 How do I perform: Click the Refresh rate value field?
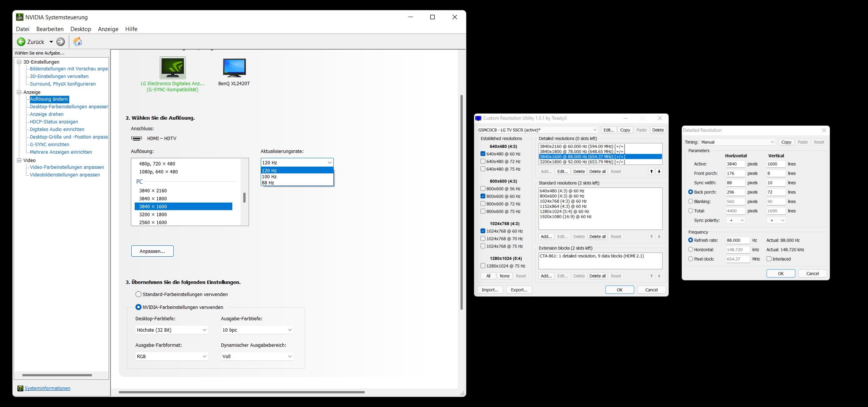[738, 240]
